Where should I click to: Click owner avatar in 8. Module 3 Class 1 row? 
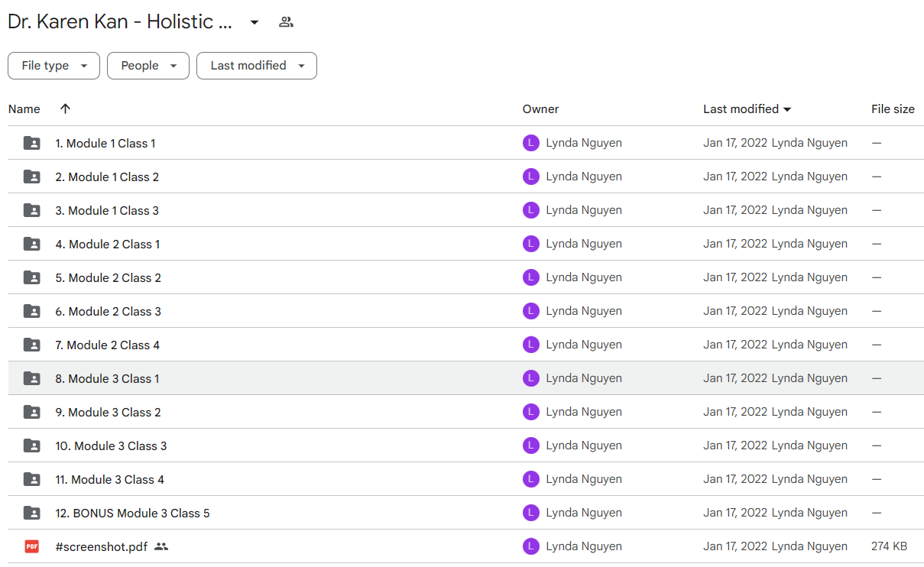(x=531, y=378)
